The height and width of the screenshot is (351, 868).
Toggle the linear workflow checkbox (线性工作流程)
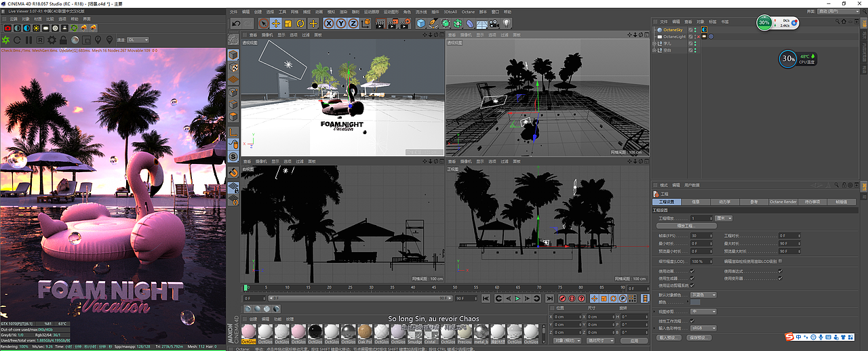(x=692, y=321)
